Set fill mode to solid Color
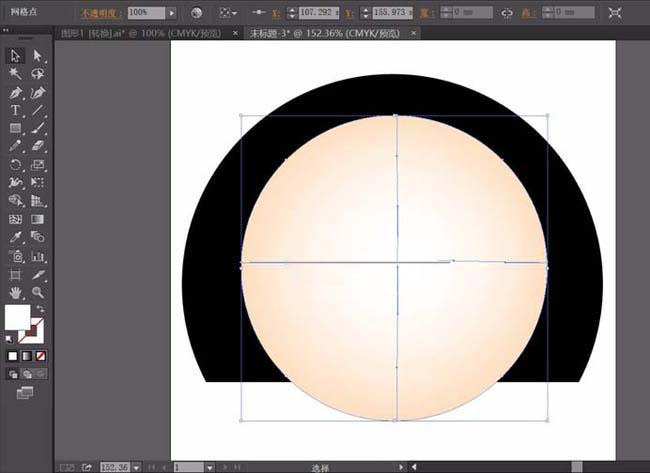The height and width of the screenshot is (473, 650). (13, 356)
